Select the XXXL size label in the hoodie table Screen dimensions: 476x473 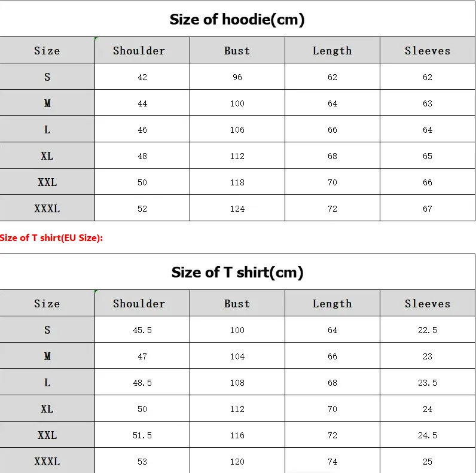click(47, 209)
